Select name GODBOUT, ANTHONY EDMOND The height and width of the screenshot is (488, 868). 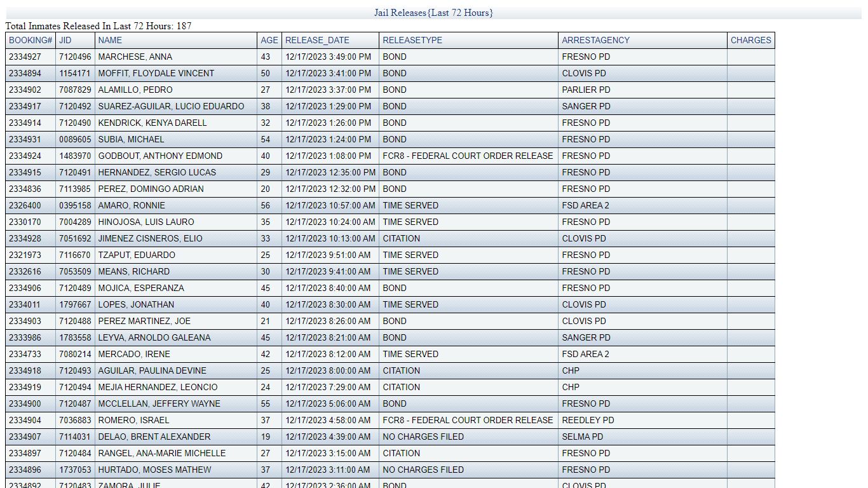tap(160, 156)
